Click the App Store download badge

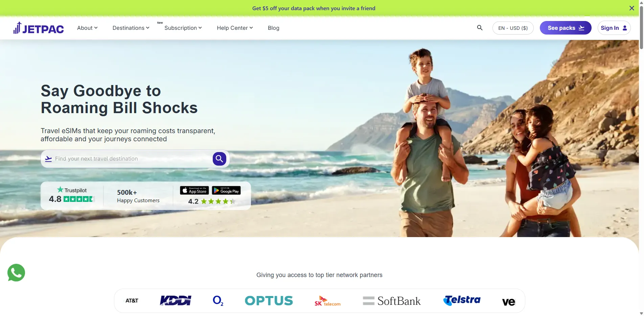coord(194,190)
